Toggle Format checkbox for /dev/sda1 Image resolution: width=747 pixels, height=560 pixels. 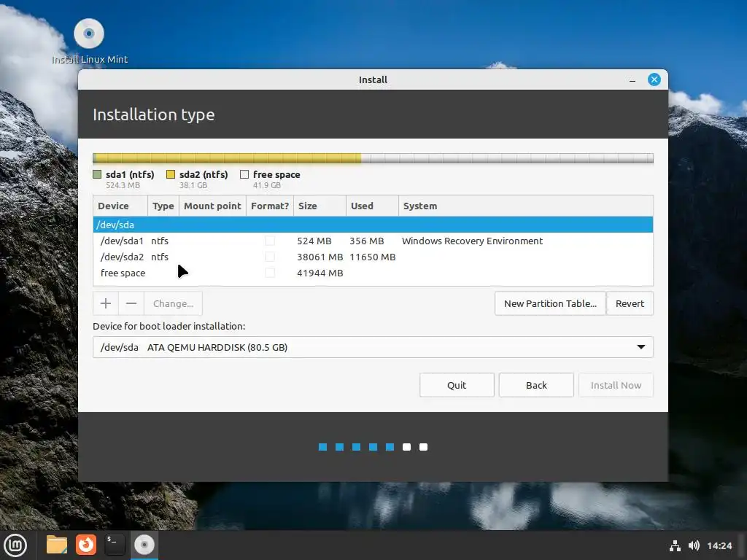(270, 241)
